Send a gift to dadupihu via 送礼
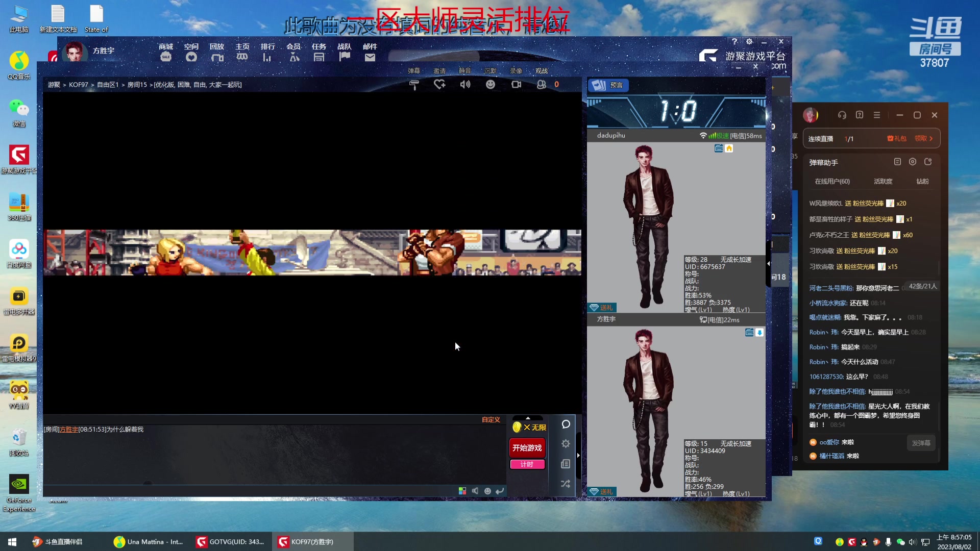 pos(602,308)
